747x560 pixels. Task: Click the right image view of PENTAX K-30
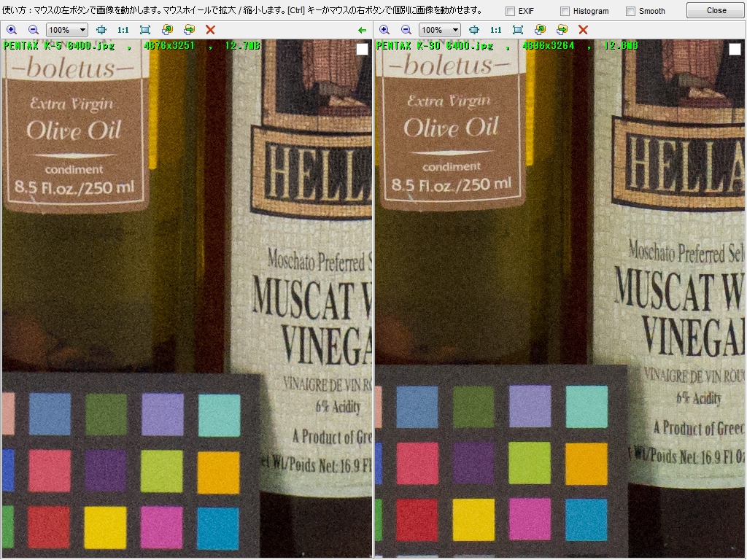coord(560,298)
